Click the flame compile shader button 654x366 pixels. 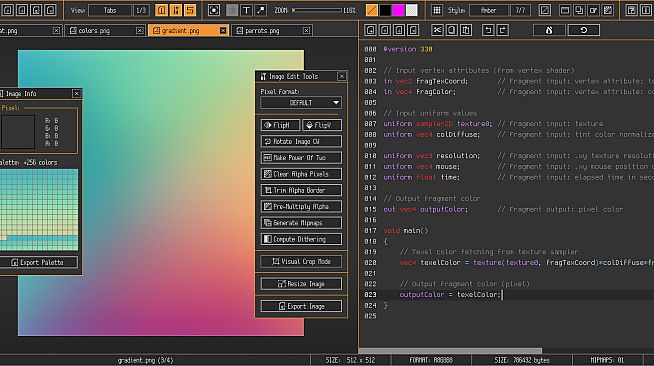549,30
